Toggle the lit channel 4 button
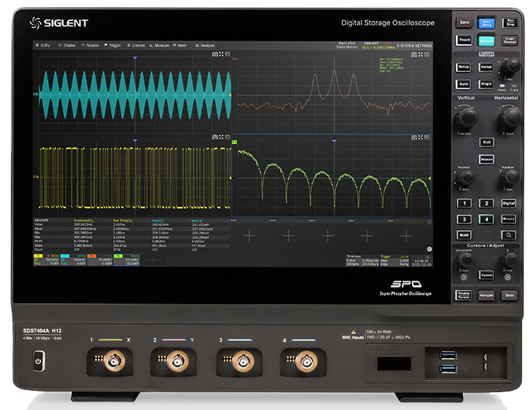Image resolution: width=532 pixels, height=410 pixels. [x=486, y=219]
